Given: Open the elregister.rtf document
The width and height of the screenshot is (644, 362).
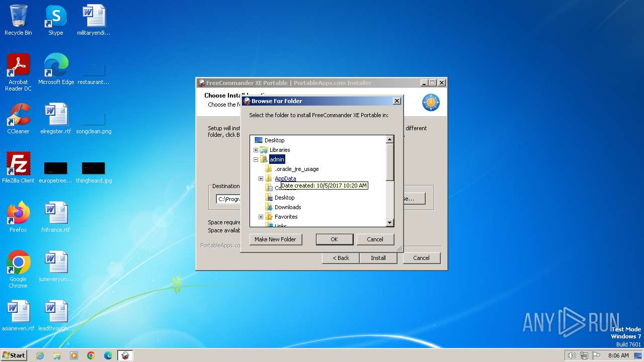Looking at the screenshot, I should point(56,119).
